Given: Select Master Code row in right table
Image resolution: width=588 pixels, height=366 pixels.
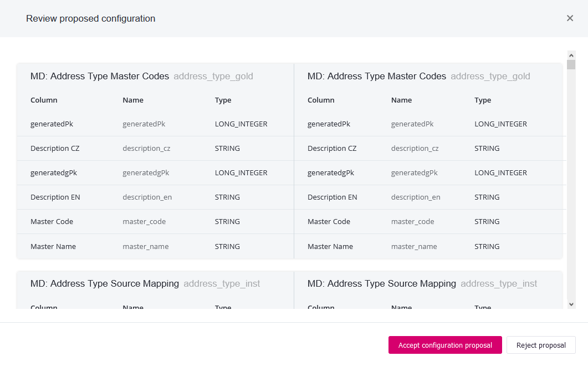Looking at the screenshot, I should [329, 222].
